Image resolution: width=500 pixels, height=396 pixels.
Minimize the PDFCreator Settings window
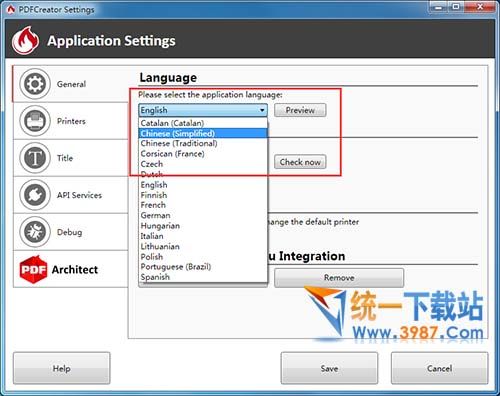pyautogui.click(x=439, y=6)
